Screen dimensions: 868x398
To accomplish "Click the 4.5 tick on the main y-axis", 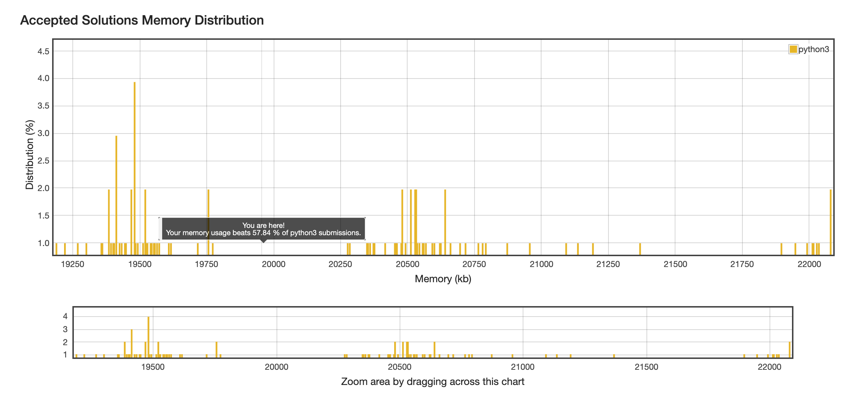I will pos(43,51).
